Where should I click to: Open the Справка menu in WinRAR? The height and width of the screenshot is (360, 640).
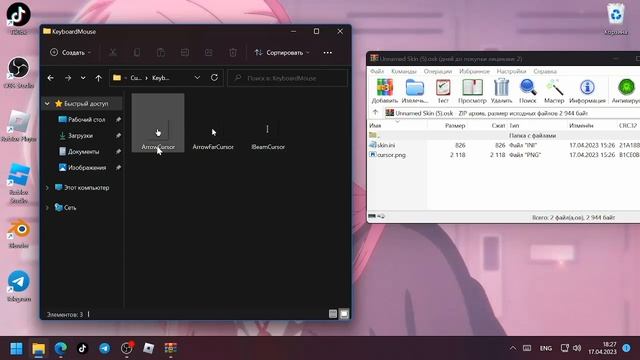(545, 71)
